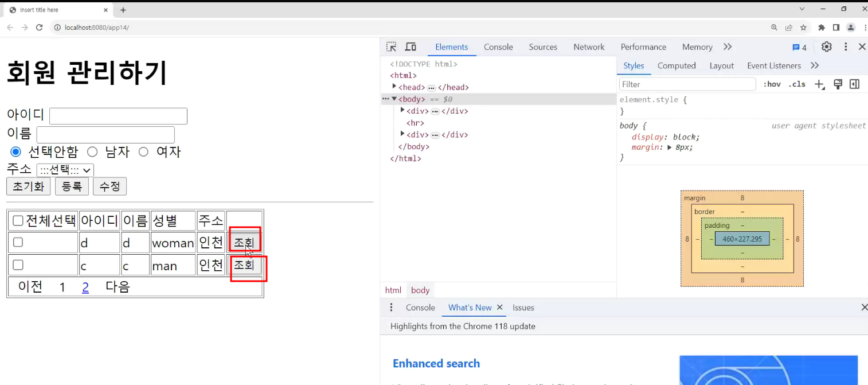Check the checkbox in row c

[18, 265]
